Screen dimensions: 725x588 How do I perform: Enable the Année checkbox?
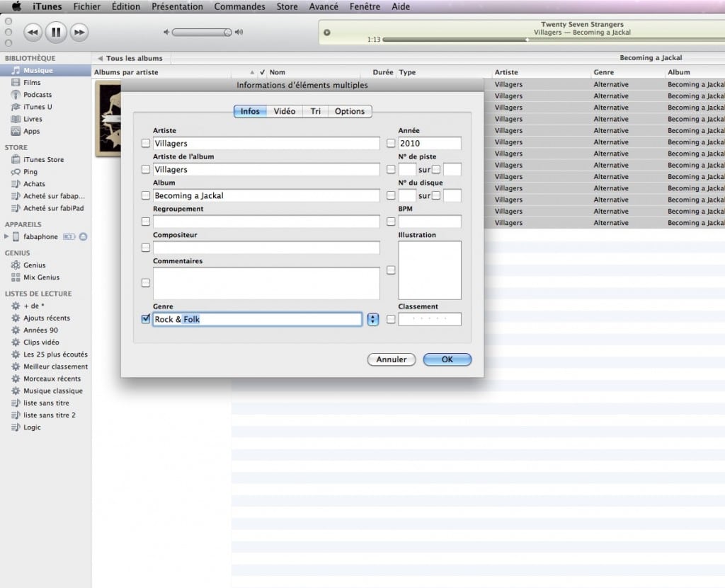tap(391, 144)
